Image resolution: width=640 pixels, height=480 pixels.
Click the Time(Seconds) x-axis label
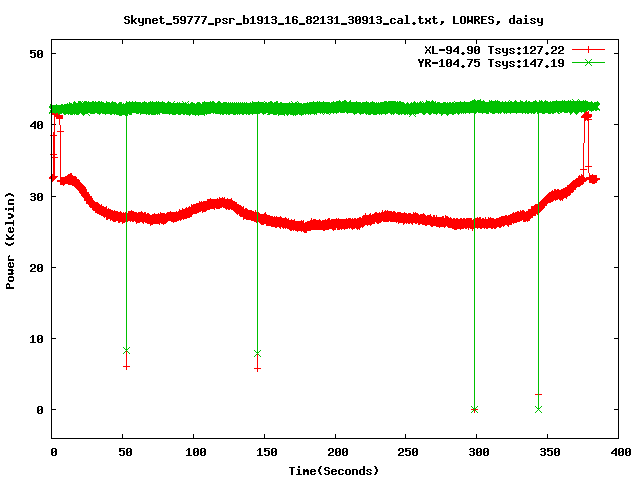tap(333, 471)
